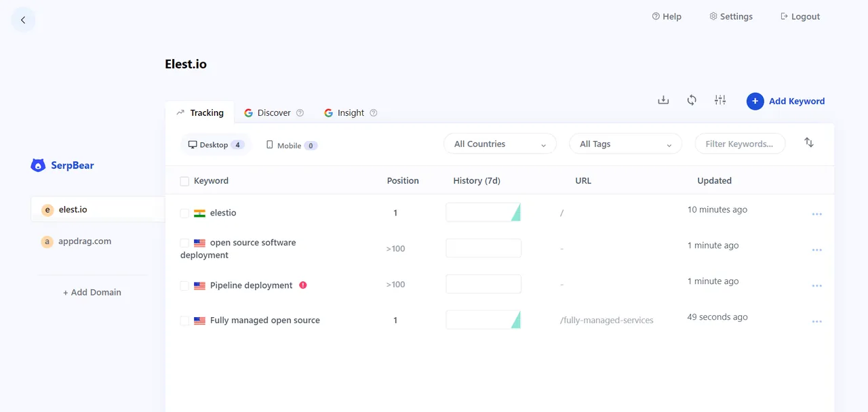Click the sort keywords arrows icon
Screen dimensions: 868x412
[x=809, y=142]
